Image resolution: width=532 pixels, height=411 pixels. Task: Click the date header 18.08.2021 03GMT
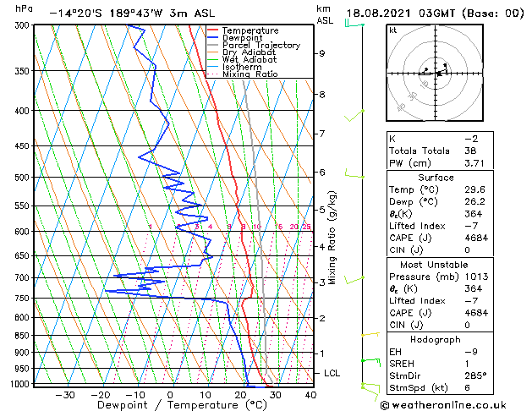tap(401, 14)
